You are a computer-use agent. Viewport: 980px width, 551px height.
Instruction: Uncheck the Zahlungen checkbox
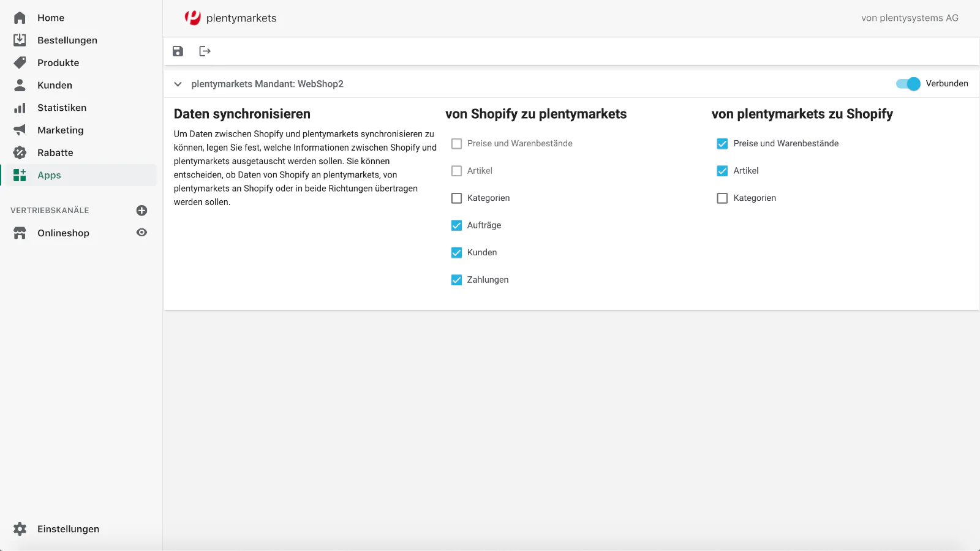pyautogui.click(x=456, y=280)
